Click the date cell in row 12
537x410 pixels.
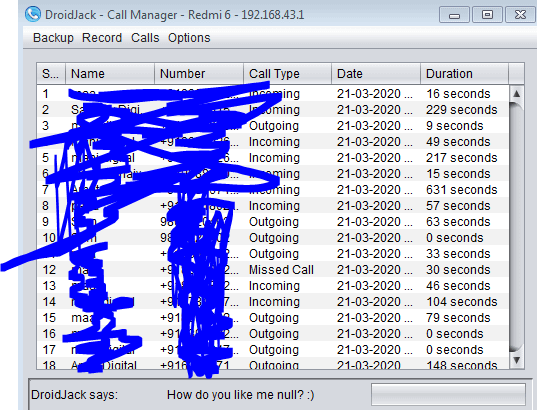(x=375, y=270)
